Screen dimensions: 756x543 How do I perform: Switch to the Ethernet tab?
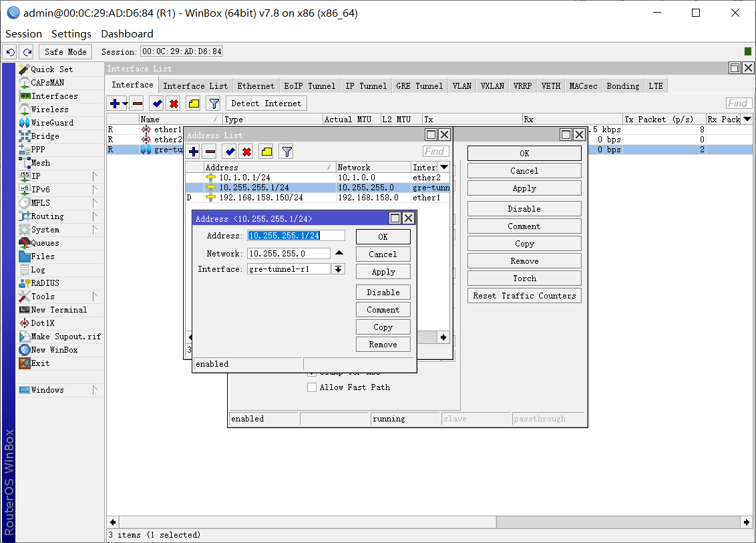pyautogui.click(x=256, y=86)
